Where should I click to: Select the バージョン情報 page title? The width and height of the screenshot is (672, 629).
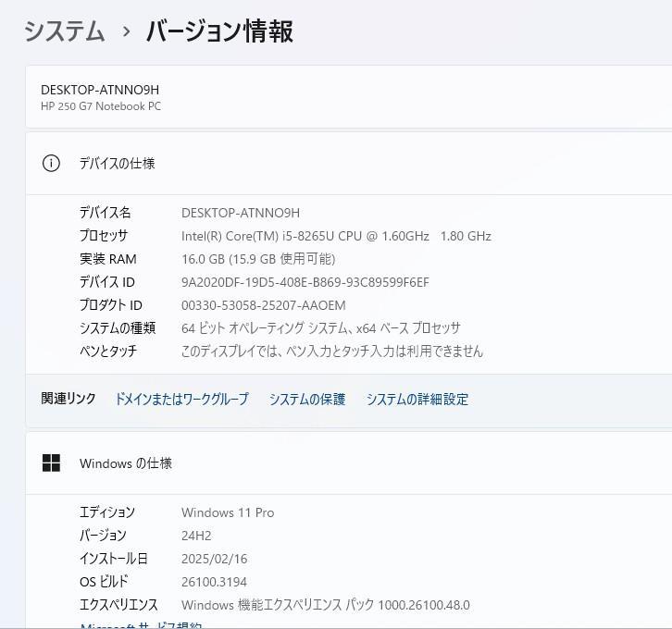(220, 31)
